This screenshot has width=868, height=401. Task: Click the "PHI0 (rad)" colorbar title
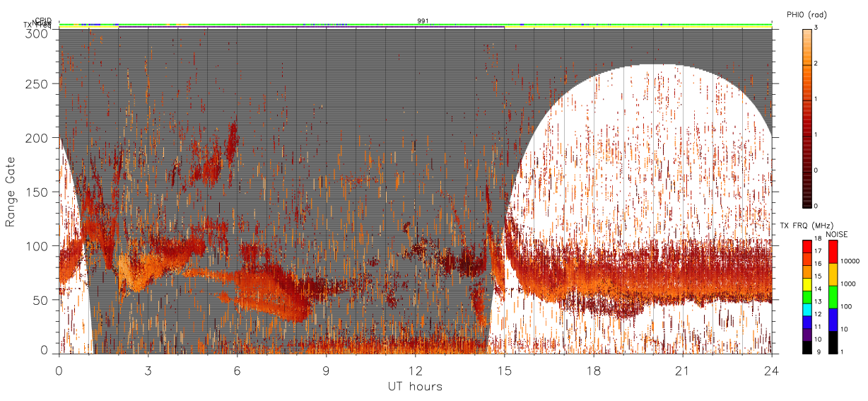[807, 14]
